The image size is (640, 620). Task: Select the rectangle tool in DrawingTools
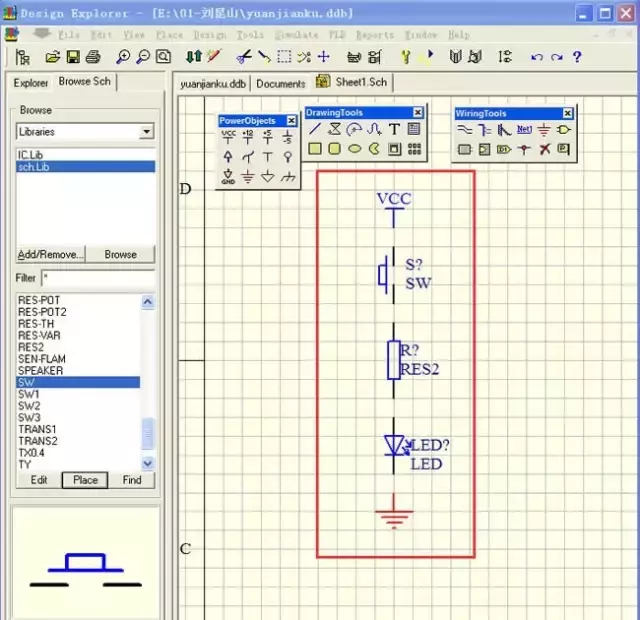point(315,149)
